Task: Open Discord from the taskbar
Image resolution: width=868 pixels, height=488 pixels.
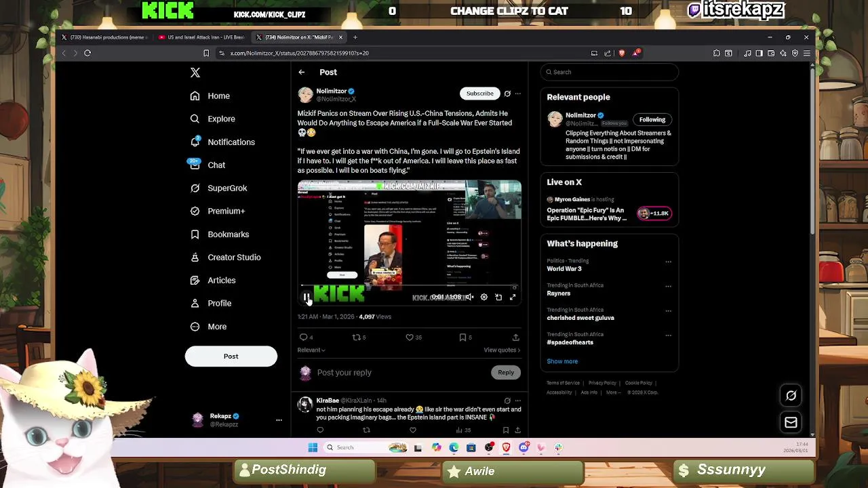Action: (524, 447)
